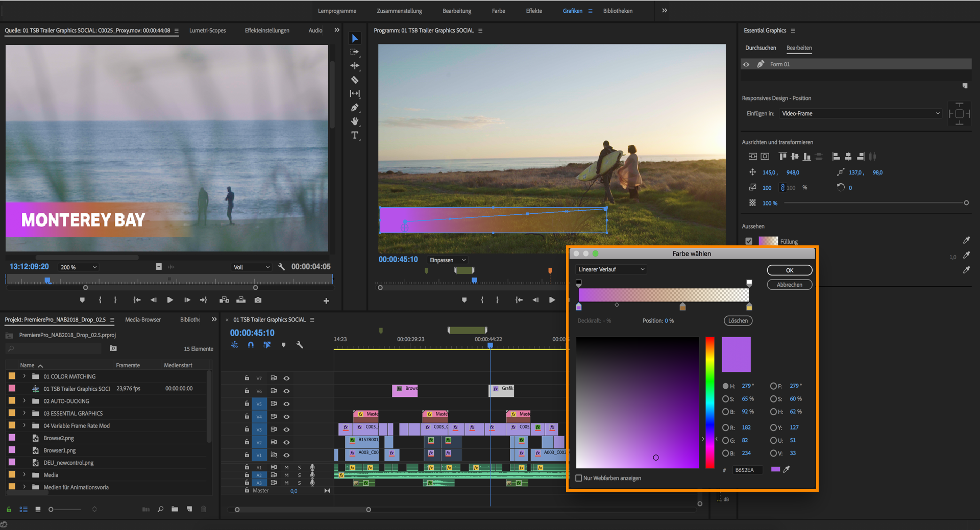Viewport: 980px width, 530px height.
Task: Pick color with eyedropper beside hex field
Action: 787,469
